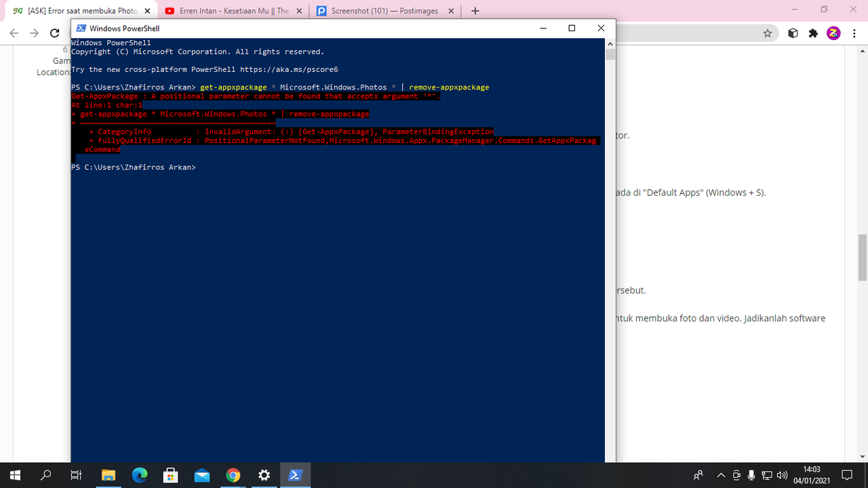Open a new browser tab with the plus button

[x=475, y=11]
